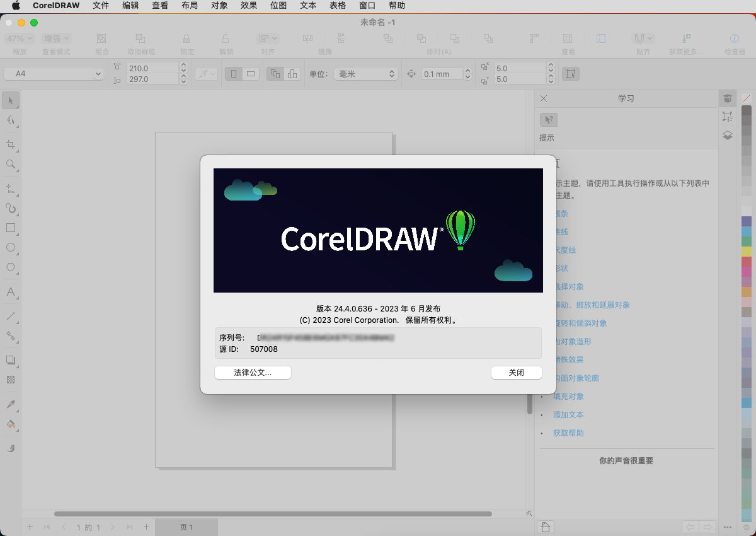This screenshot has width=756, height=536.
Task: Toggle apply layout to current page
Action: pos(292,74)
